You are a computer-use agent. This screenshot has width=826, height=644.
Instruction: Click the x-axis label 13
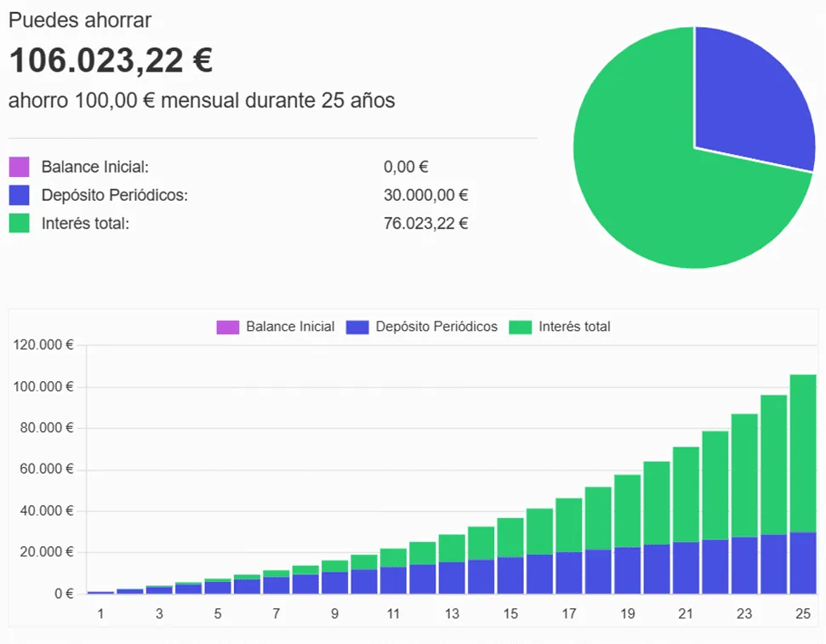click(452, 613)
